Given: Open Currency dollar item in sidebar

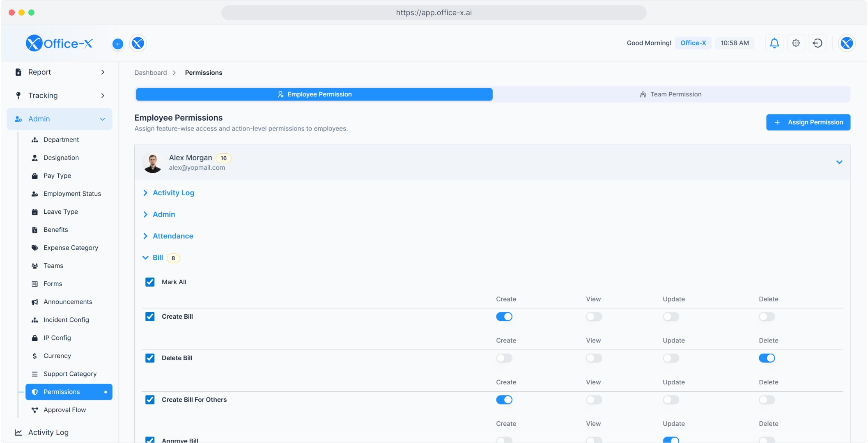Looking at the screenshot, I should tap(57, 356).
